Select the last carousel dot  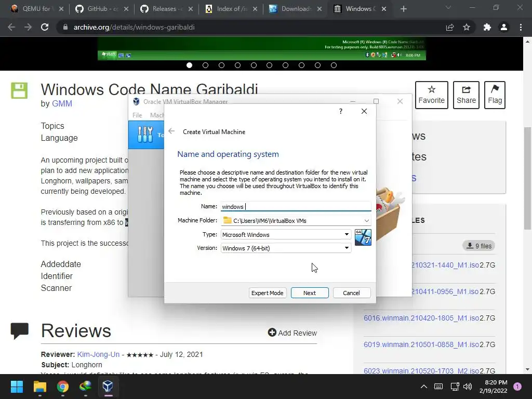(334, 65)
